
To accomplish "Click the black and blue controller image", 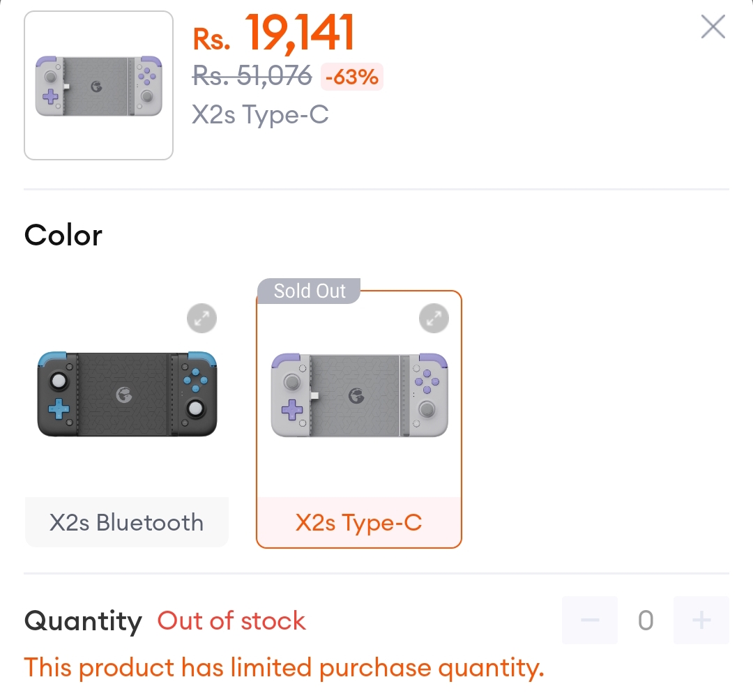I will 127,394.
